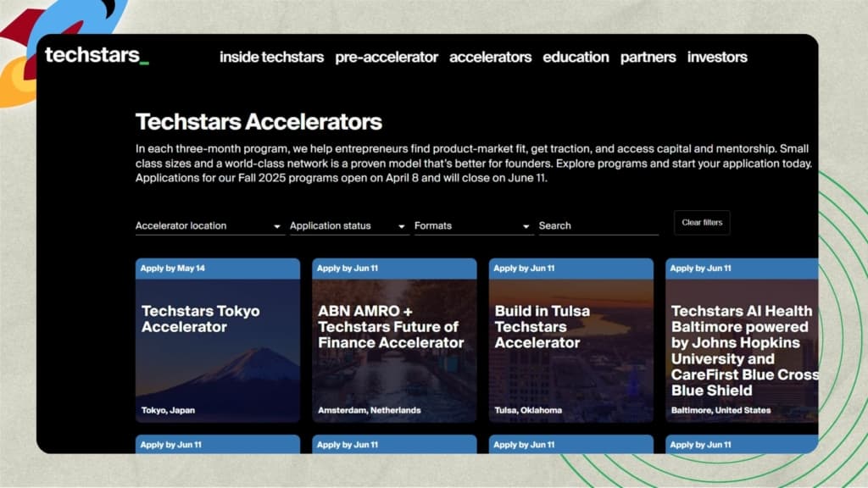868x488 pixels.
Task: Open the education nav item
Action: [576, 57]
